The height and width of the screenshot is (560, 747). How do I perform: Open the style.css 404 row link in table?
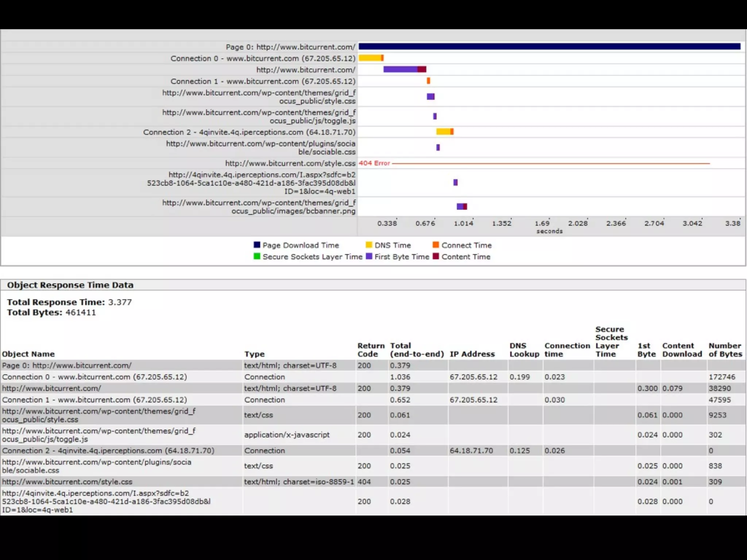click(x=67, y=482)
